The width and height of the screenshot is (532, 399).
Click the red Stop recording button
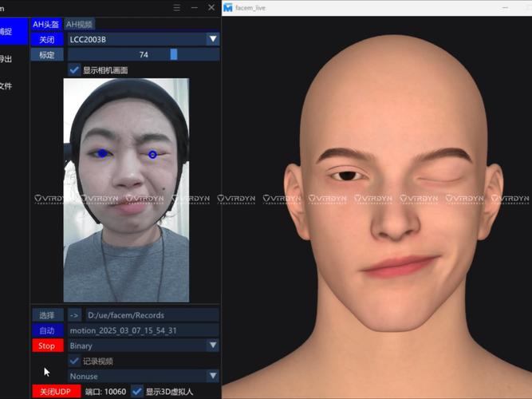click(x=48, y=346)
